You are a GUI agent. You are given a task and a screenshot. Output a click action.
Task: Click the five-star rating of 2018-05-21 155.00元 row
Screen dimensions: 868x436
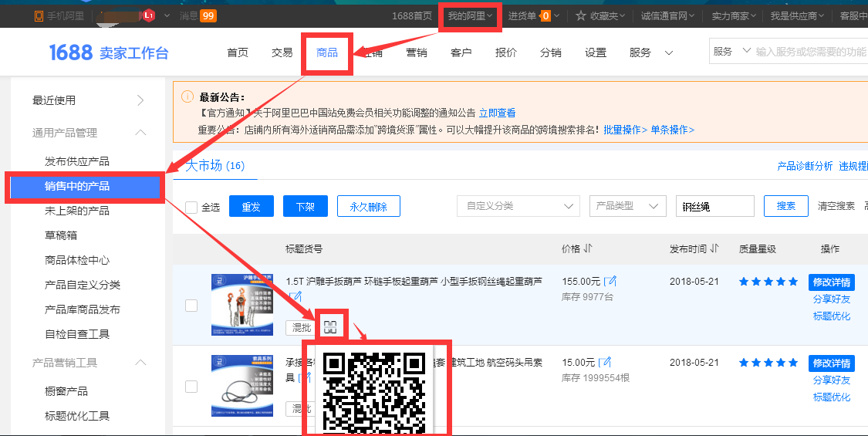[x=768, y=282]
